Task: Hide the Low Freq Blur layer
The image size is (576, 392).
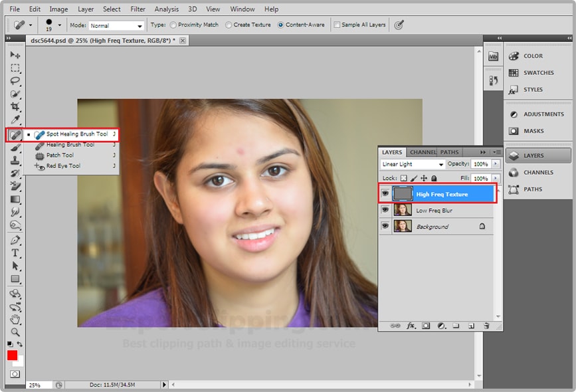Action: coord(386,210)
